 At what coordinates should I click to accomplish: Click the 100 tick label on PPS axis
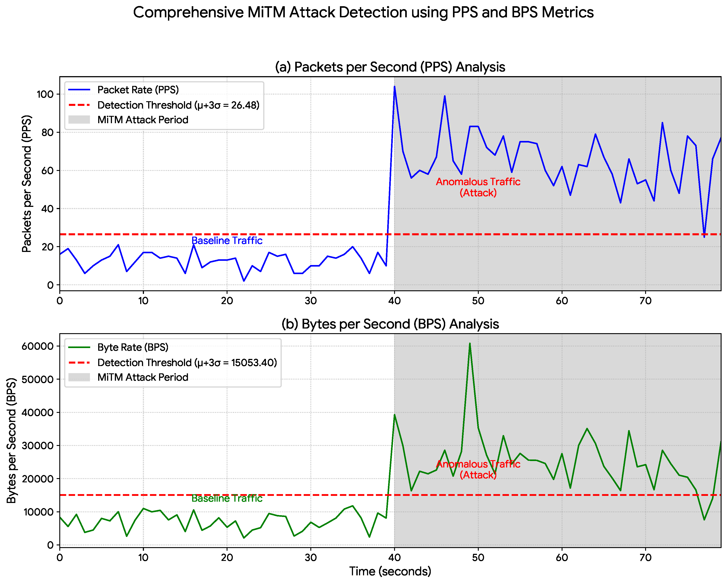(x=45, y=94)
